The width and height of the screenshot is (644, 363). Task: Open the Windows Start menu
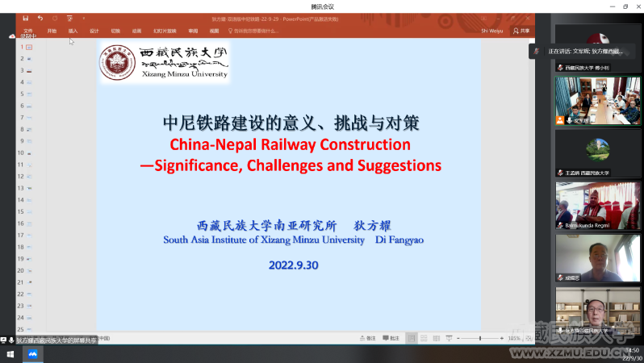pyautogui.click(x=10, y=354)
